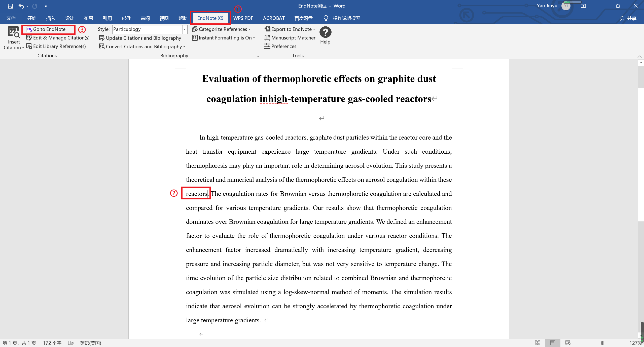Image resolution: width=644 pixels, height=347 pixels.
Task: Click the 共享 Share button
Action: tap(628, 18)
